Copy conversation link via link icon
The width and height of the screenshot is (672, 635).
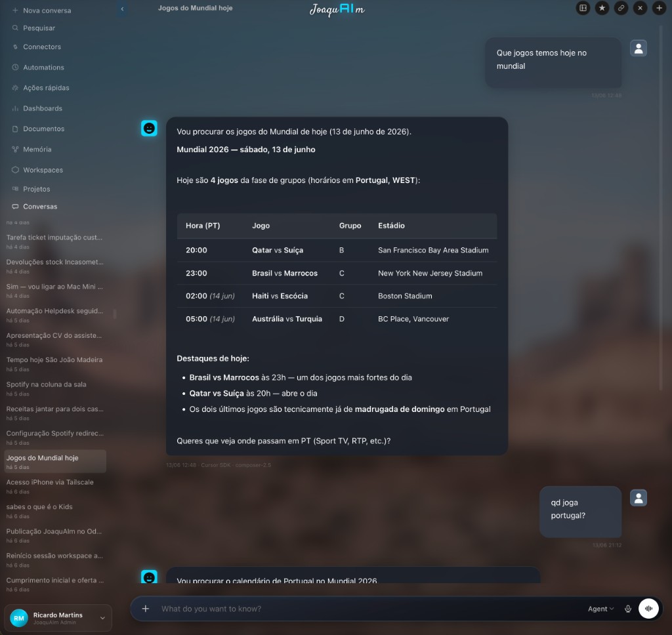pos(621,8)
